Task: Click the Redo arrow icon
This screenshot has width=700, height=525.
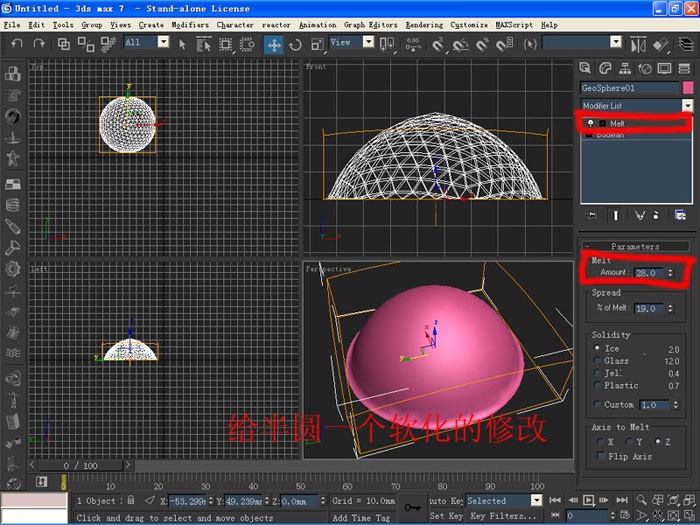Action: point(39,44)
